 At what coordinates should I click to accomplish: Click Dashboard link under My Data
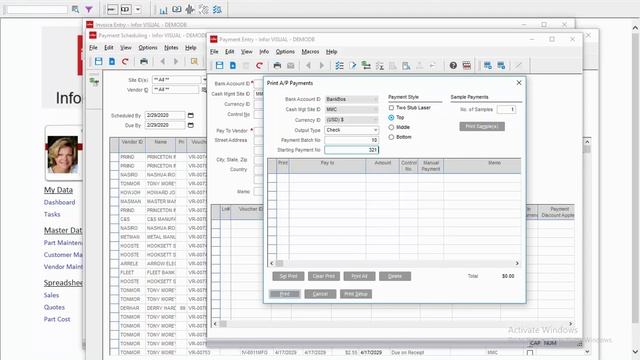click(60, 202)
